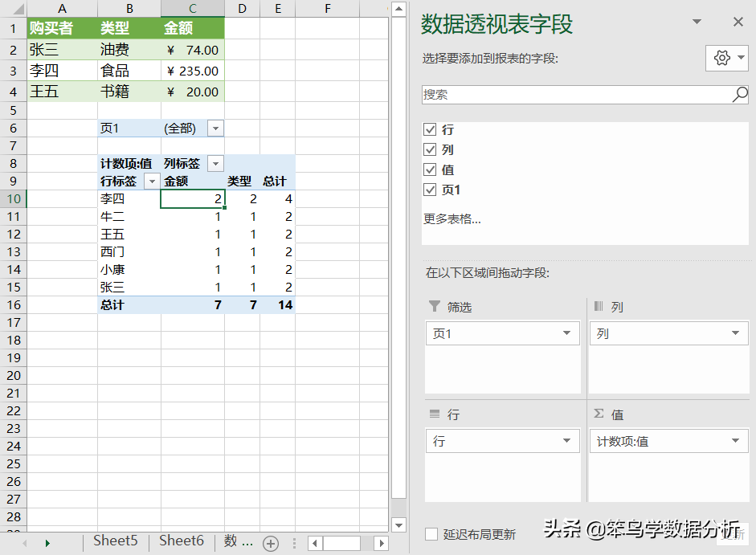Select column B header
Screen dimensions: 756x555
[x=129, y=9]
